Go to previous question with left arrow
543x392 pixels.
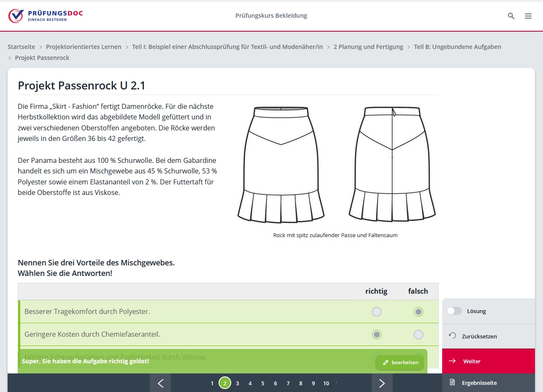click(160, 383)
